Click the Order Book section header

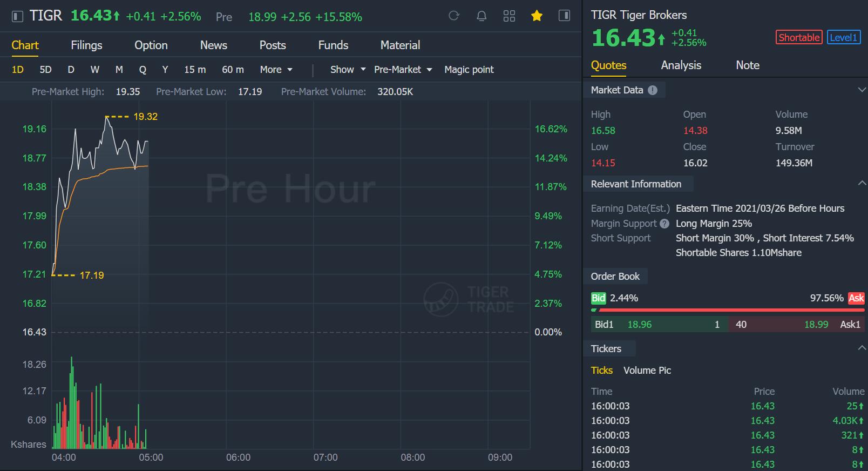click(x=615, y=277)
